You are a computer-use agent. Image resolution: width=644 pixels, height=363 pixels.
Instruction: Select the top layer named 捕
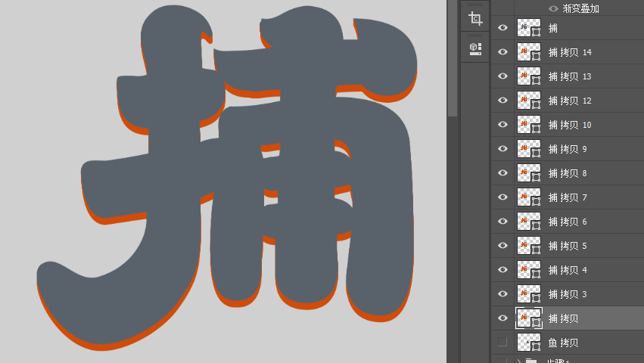[x=553, y=28]
